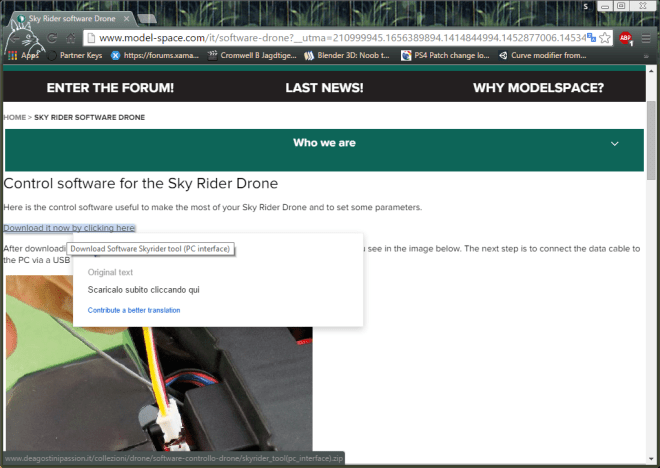Image resolution: width=660 pixels, height=468 pixels.
Task: Show hidden bookmarks with the overflow chevron
Action: click(647, 56)
